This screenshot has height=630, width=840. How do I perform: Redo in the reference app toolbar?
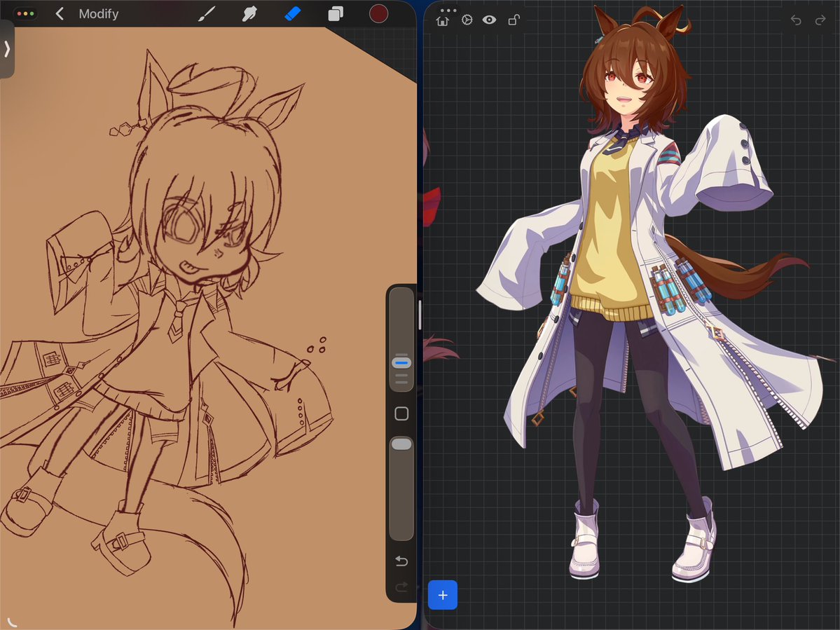click(820, 20)
